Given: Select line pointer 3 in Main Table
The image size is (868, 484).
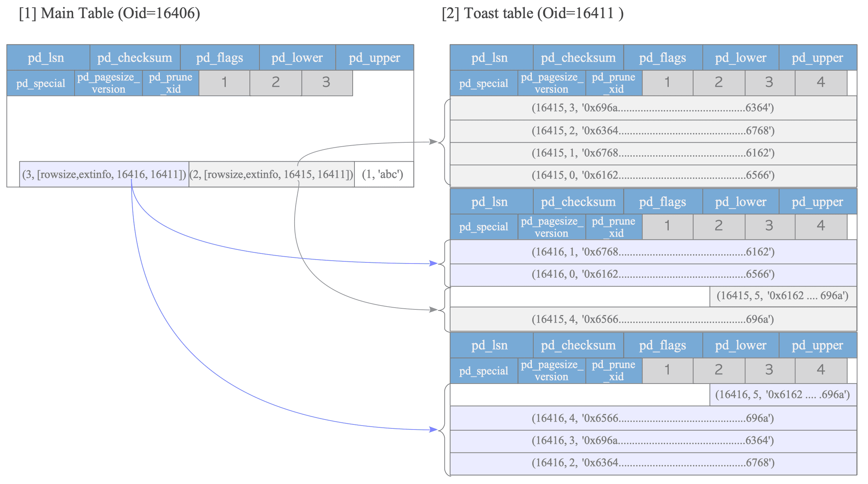Looking at the screenshot, I should pos(327,83).
